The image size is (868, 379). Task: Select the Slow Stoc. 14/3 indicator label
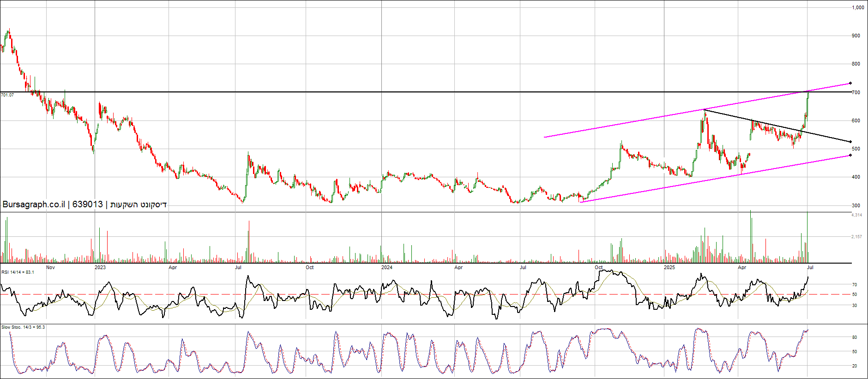23,327
